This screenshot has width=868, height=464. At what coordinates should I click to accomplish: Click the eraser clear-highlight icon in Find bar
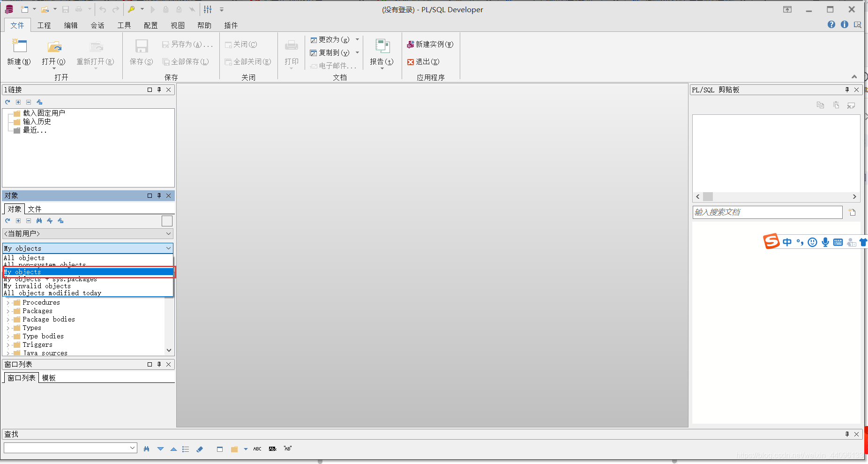pyautogui.click(x=200, y=449)
